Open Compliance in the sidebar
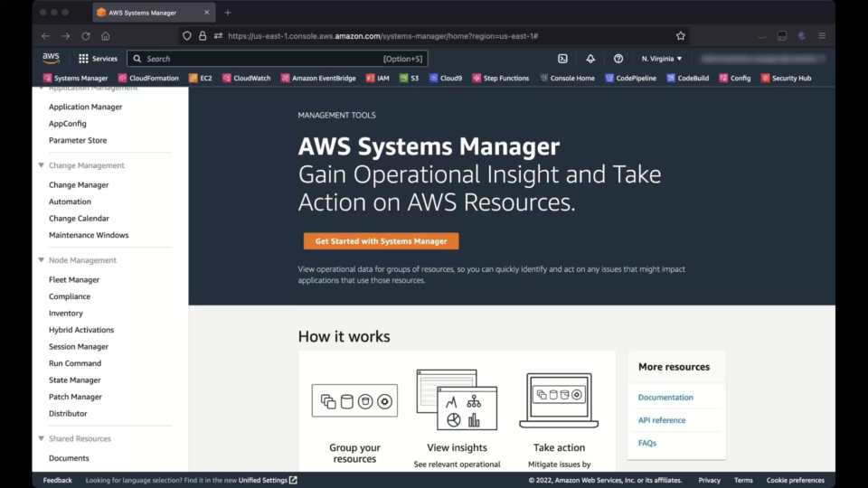The height and width of the screenshot is (488, 868). click(x=70, y=296)
